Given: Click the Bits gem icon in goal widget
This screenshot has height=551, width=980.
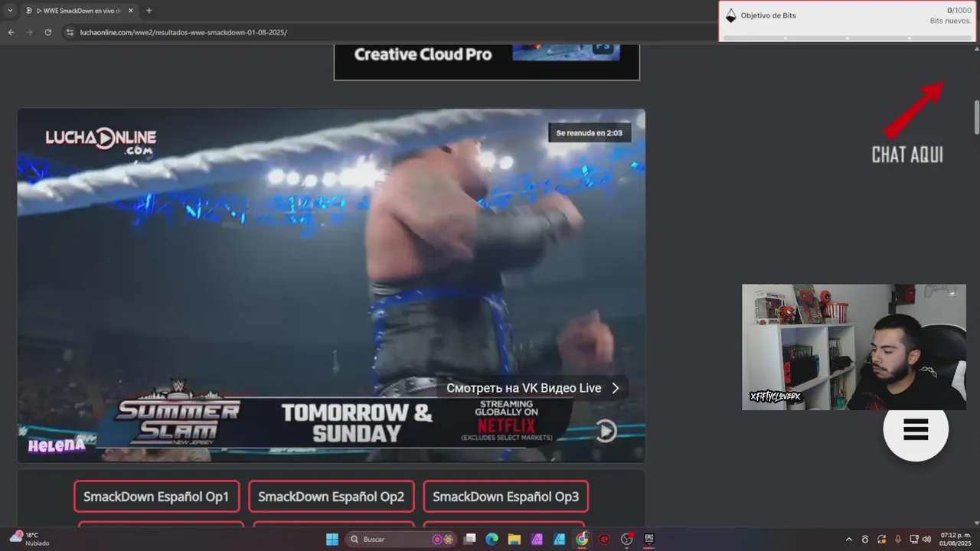Looking at the screenshot, I should coord(730,15).
